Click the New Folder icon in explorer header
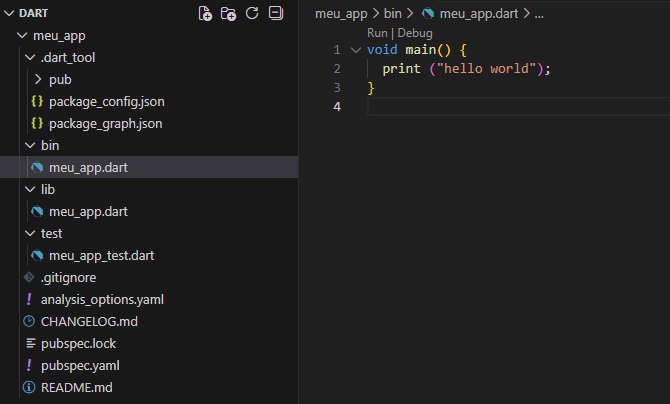 pos(228,13)
